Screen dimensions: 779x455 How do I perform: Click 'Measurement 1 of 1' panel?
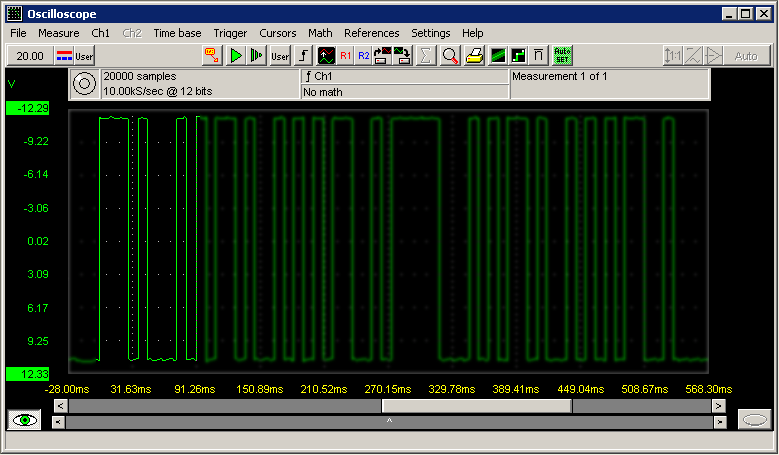click(x=610, y=84)
